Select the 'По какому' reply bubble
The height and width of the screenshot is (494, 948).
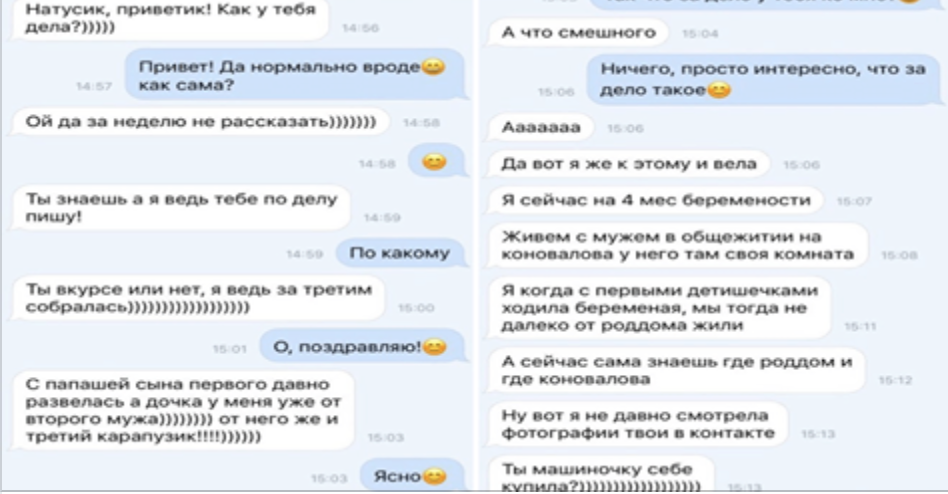click(x=401, y=253)
